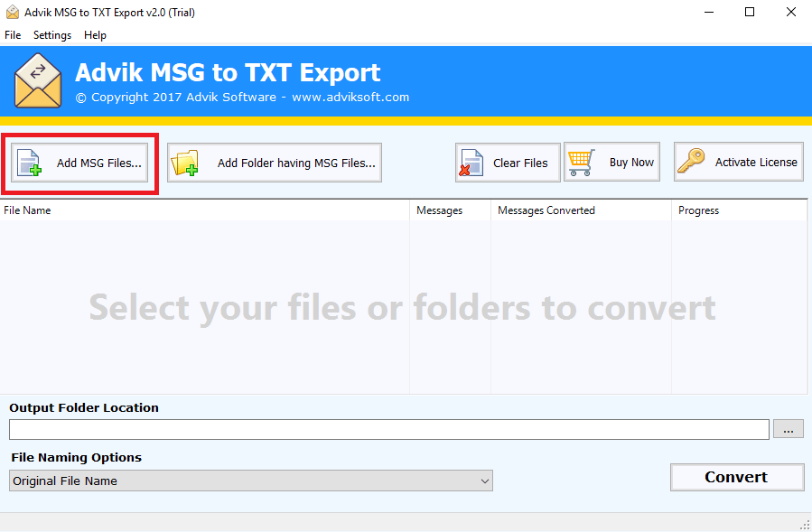The height and width of the screenshot is (532, 812).
Task: Maximize the Advik application window
Action: pyautogui.click(x=750, y=12)
